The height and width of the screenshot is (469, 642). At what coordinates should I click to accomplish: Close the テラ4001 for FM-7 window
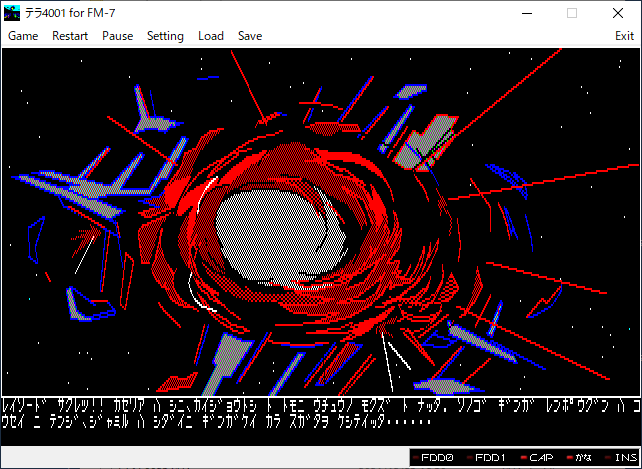pos(617,13)
